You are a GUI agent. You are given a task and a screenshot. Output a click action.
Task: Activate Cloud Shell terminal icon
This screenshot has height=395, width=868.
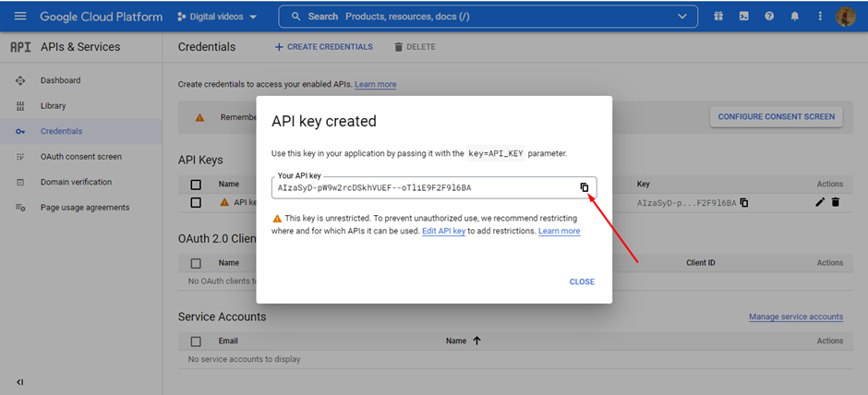(744, 16)
